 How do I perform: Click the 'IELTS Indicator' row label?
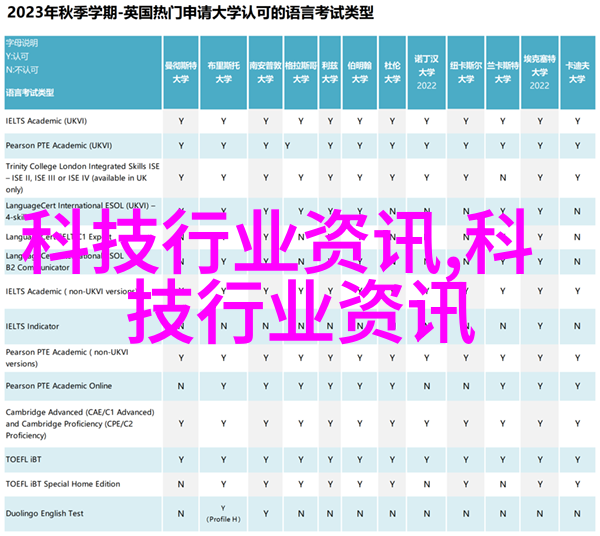click(33, 326)
